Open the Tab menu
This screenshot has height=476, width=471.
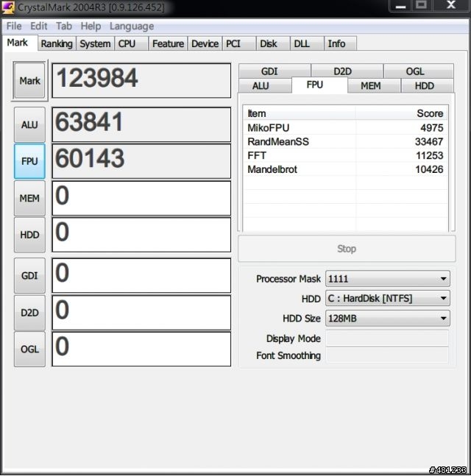coord(64,26)
